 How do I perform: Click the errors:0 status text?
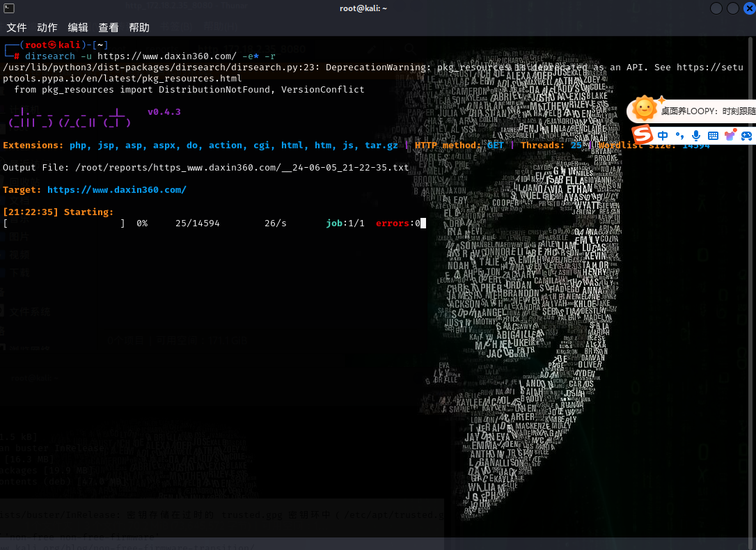(x=397, y=223)
